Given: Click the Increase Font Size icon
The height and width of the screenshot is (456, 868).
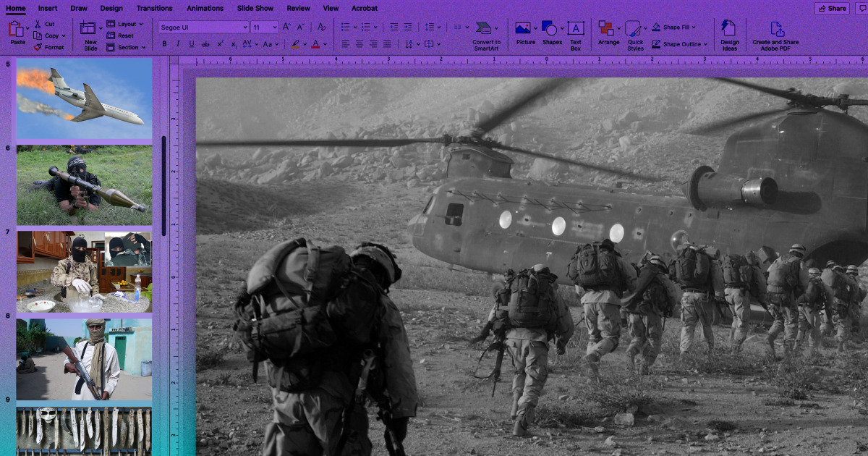Looking at the screenshot, I should pos(286,27).
